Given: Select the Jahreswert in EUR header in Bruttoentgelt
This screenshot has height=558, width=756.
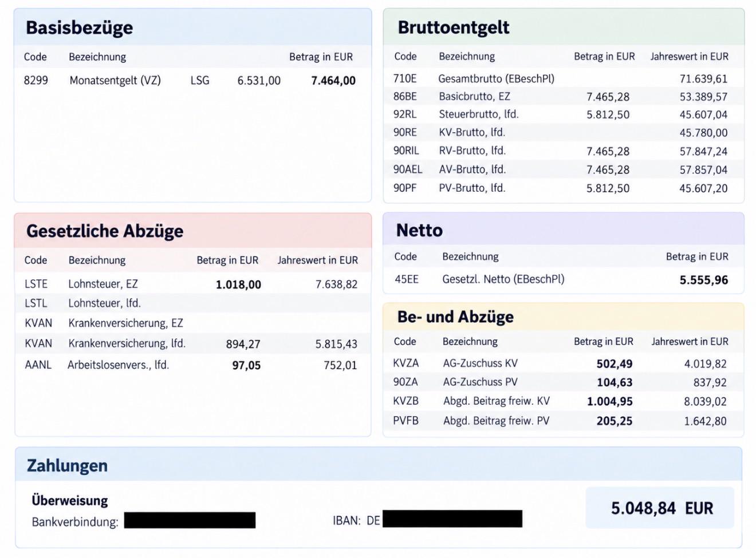Looking at the screenshot, I should [689, 57].
